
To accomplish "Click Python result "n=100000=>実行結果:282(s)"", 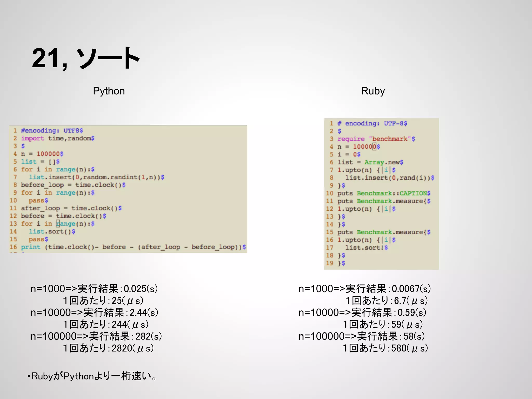I will (x=96, y=336).
